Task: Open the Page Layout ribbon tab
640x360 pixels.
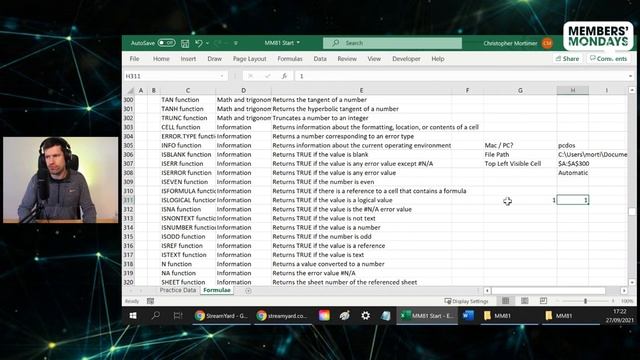Action: pos(249,59)
